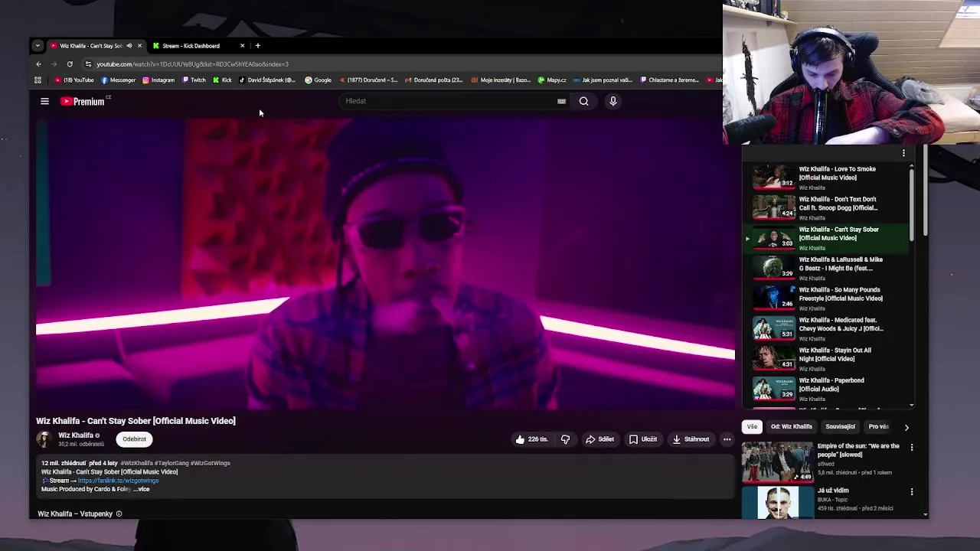980x551 pixels.
Task: Open options for Empire of the sun video
Action: coord(911,447)
